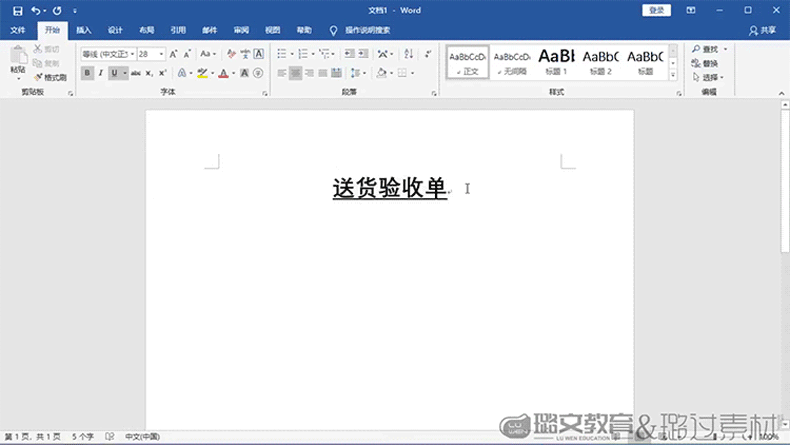Switch to the 视图 tab

(x=273, y=30)
